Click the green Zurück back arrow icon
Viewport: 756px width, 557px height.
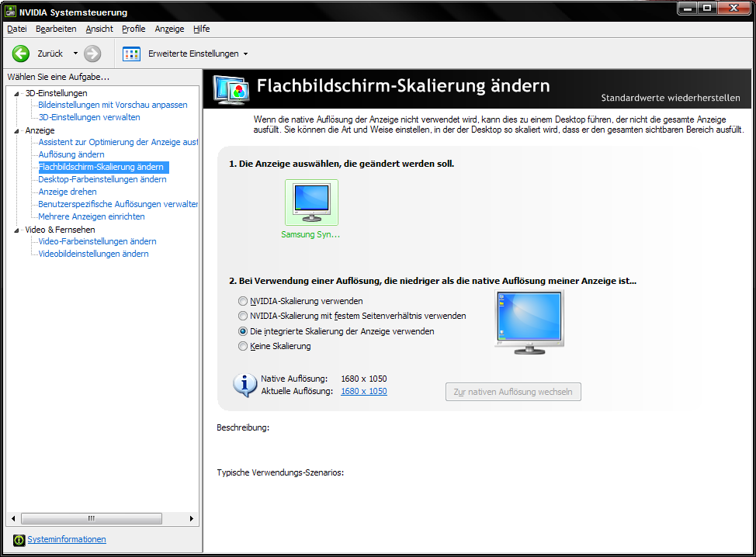coord(21,54)
